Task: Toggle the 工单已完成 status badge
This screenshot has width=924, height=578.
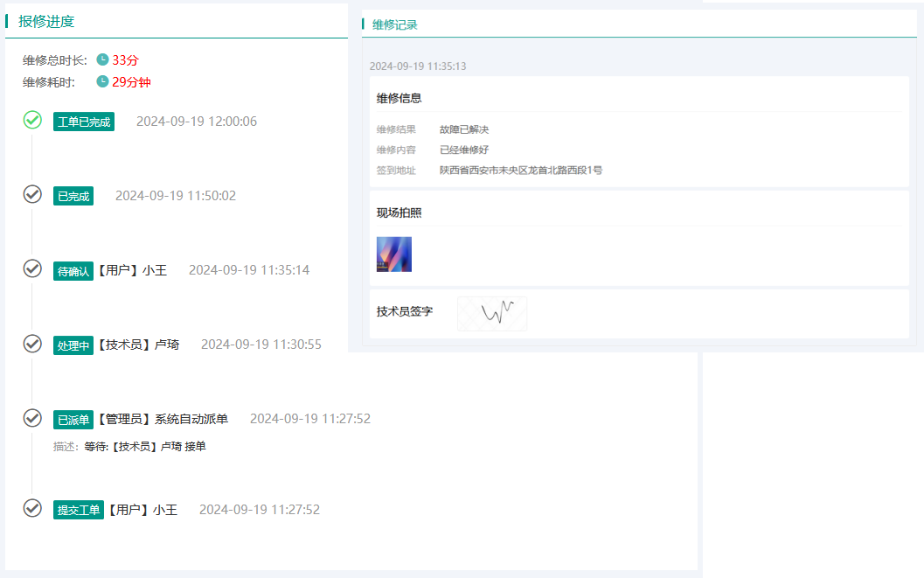Action: 83,121
